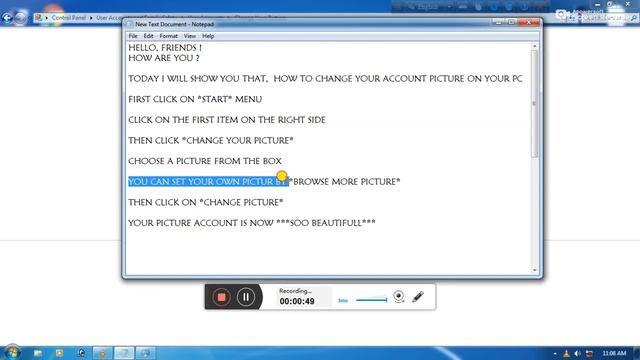The height and width of the screenshot is (360, 640).
Task: Click the text '*BROWSE MORE PICTURE*'
Action: 345,182
